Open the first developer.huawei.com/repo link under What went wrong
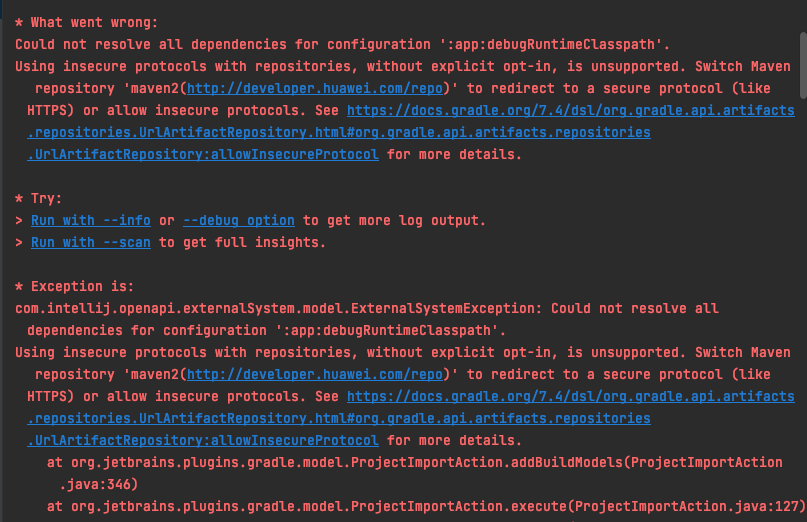This screenshot has width=807, height=522. click(314, 89)
